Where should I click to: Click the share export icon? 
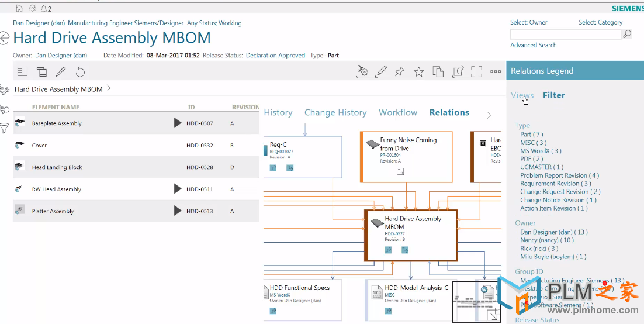point(458,71)
